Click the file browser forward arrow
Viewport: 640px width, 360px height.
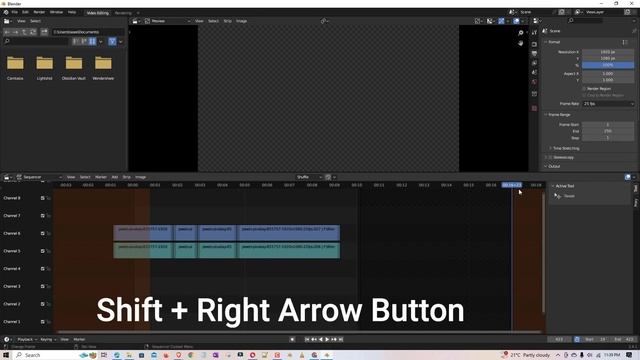tap(16, 32)
